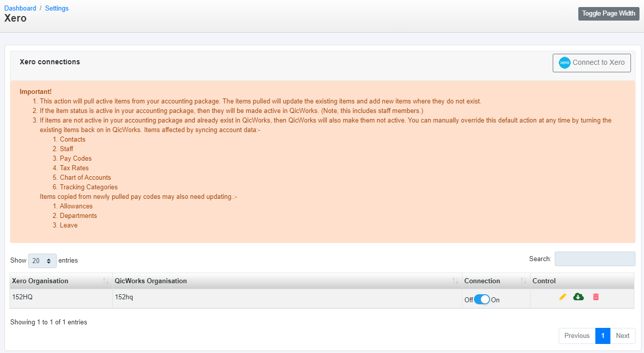644x353 pixels.
Task: Click the Control column header
Action: [582, 281]
